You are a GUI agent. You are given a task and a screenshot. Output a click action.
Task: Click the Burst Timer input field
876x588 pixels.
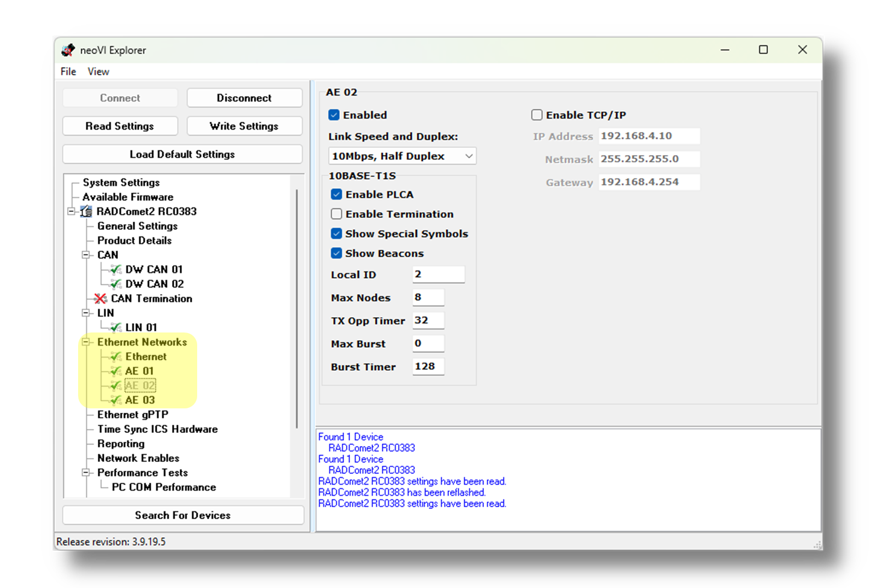(x=428, y=366)
